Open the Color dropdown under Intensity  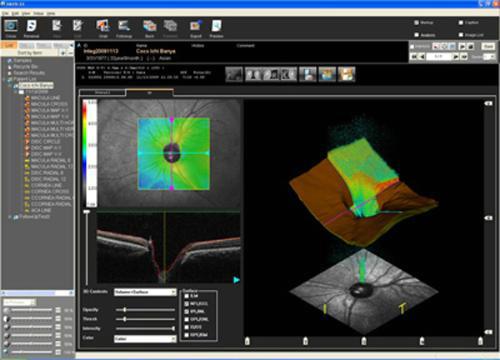(x=145, y=339)
